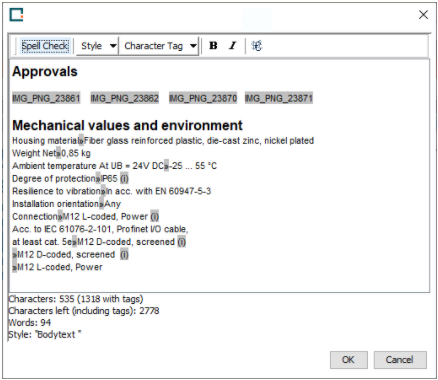Select the IMG_PNG_23871 image tag

(x=279, y=98)
